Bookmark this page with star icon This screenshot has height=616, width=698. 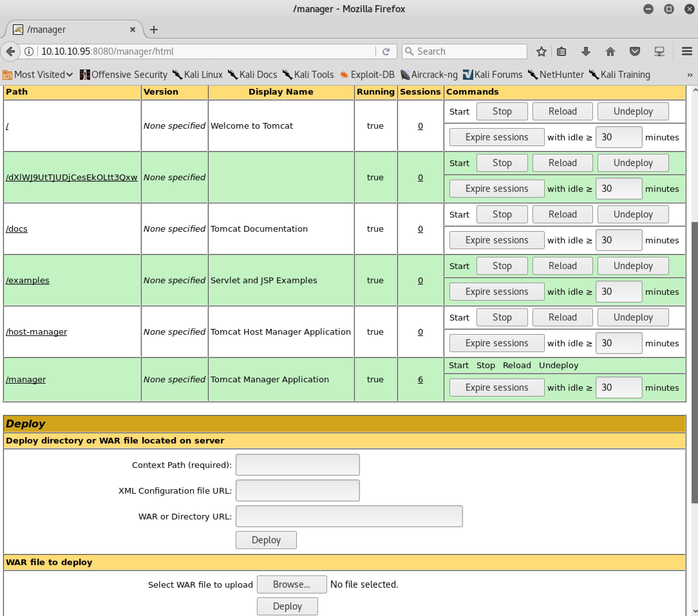coord(541,51)
